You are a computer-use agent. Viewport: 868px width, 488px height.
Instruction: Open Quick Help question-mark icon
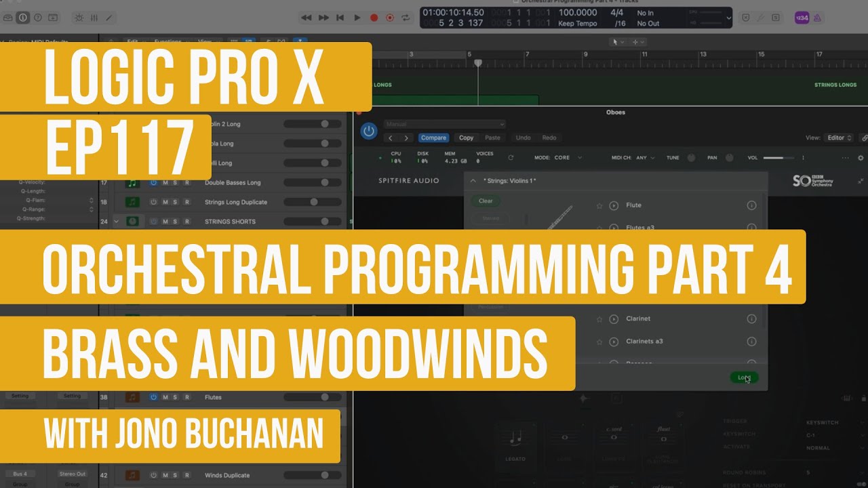(x=38, y=18)
